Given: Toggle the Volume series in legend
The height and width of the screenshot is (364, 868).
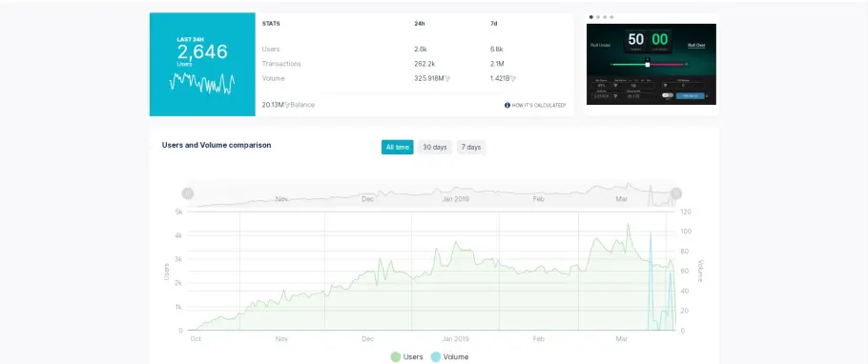Looking at the screenshot, I should point(449,356).
